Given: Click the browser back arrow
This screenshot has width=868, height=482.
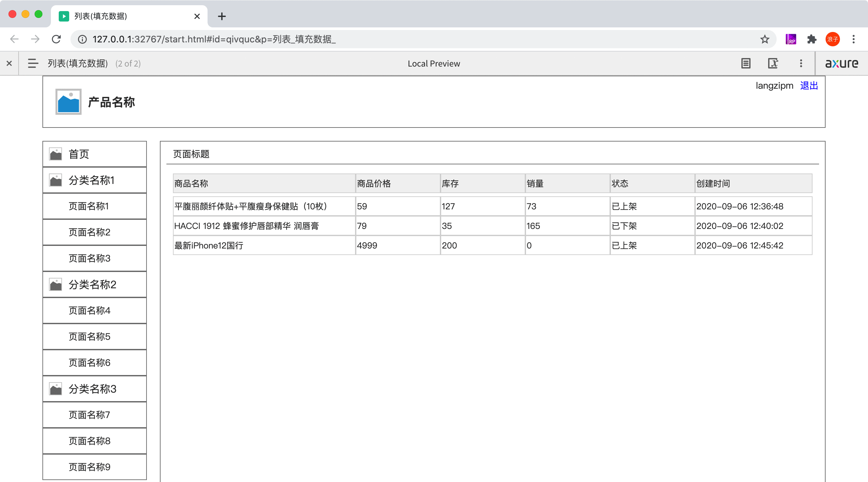Looking at the screenshot, I should click(14, 39).
